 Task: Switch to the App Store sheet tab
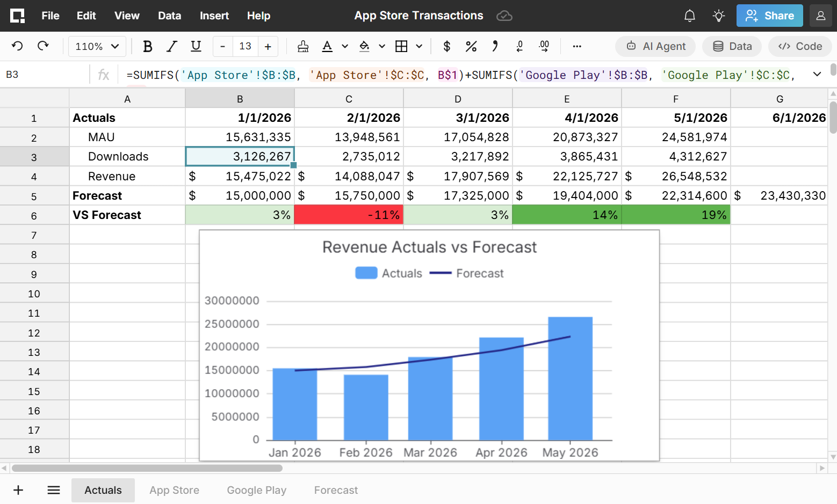coord(174,490)
